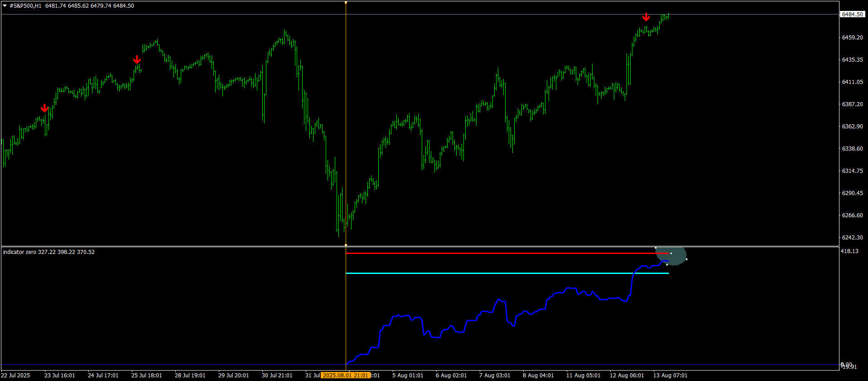Click the 6484.50 current price label
The width and height of the screenshot is (868, 381).
[852, 15]
